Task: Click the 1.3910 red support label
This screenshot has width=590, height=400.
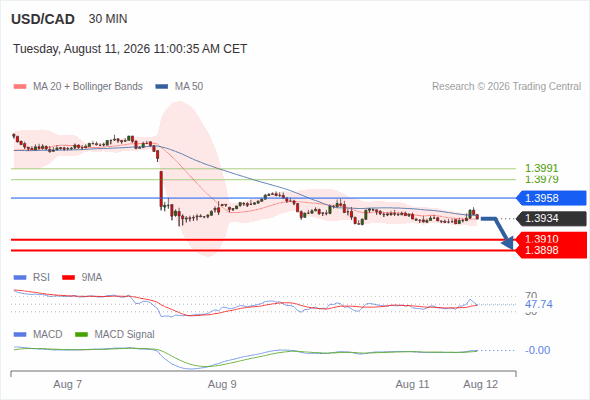Action: tap(542, 239)
